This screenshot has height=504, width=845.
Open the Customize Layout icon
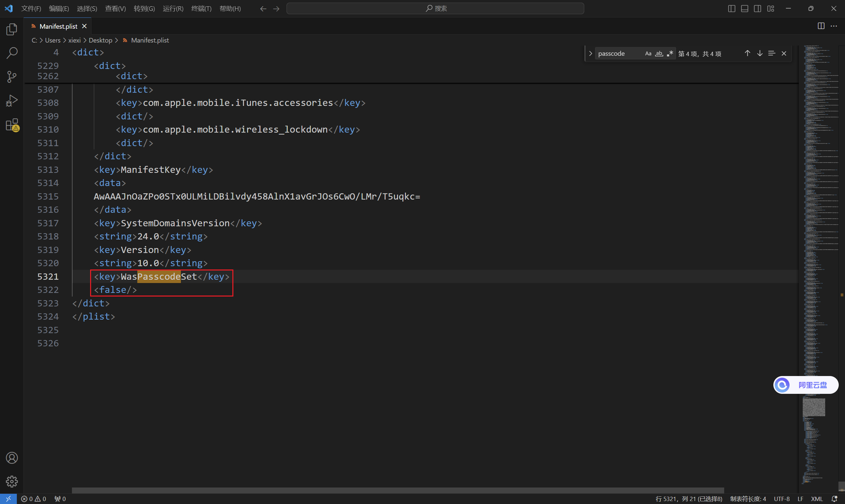tap(771, 9)
